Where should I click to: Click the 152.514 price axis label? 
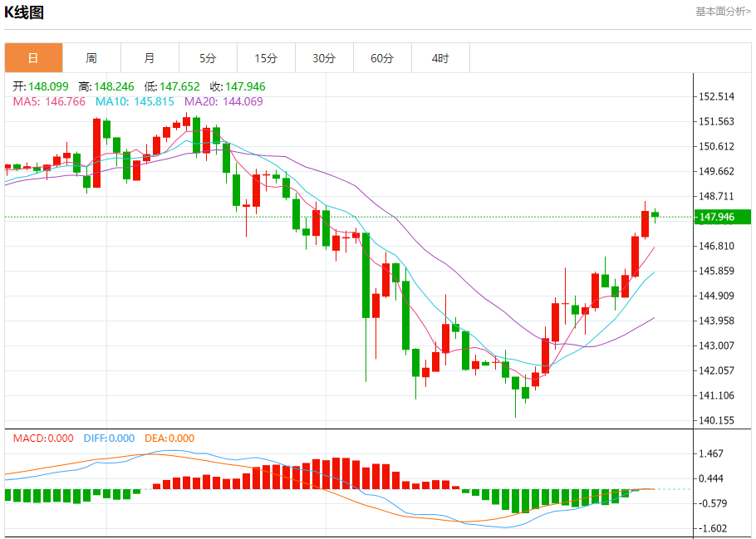pos(716,96)
